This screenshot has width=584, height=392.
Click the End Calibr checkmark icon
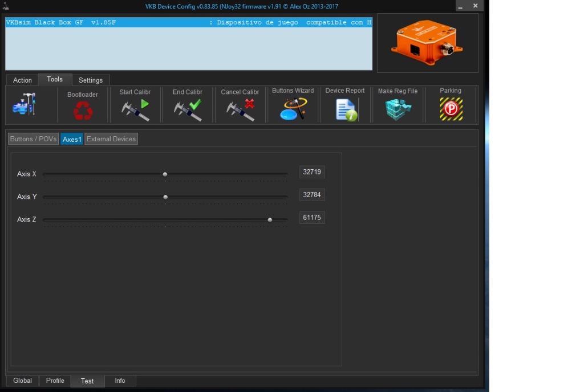pos(188,110)
